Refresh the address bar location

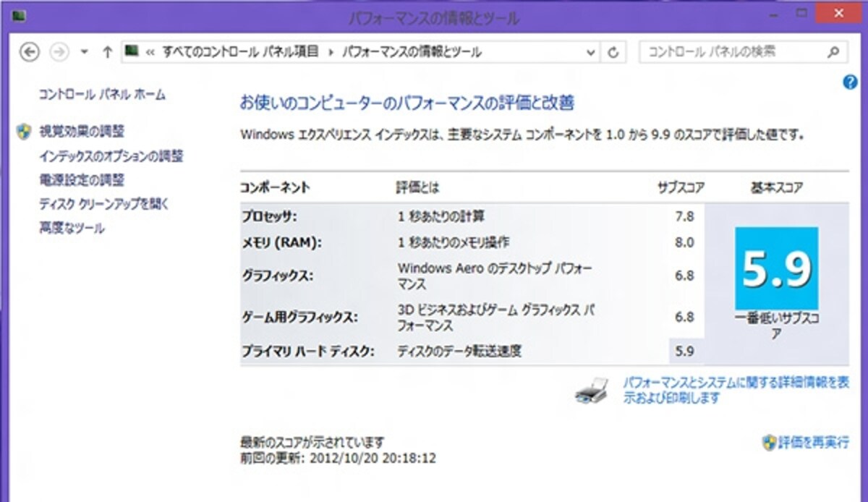614,52
